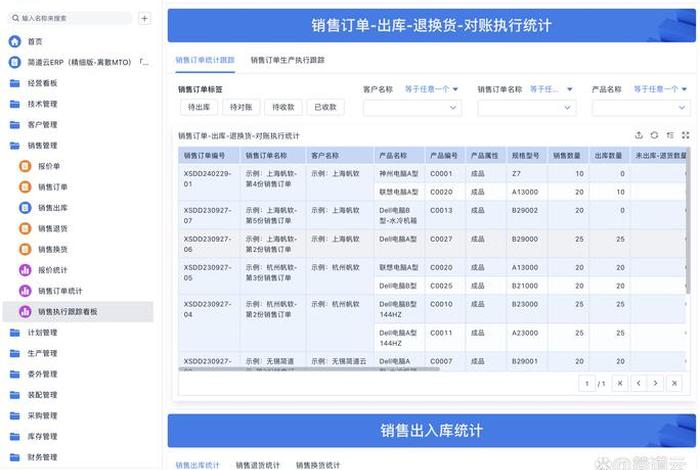Go to first page in table pagination
This screenshot has width=700, height=470.
point(620,383)
